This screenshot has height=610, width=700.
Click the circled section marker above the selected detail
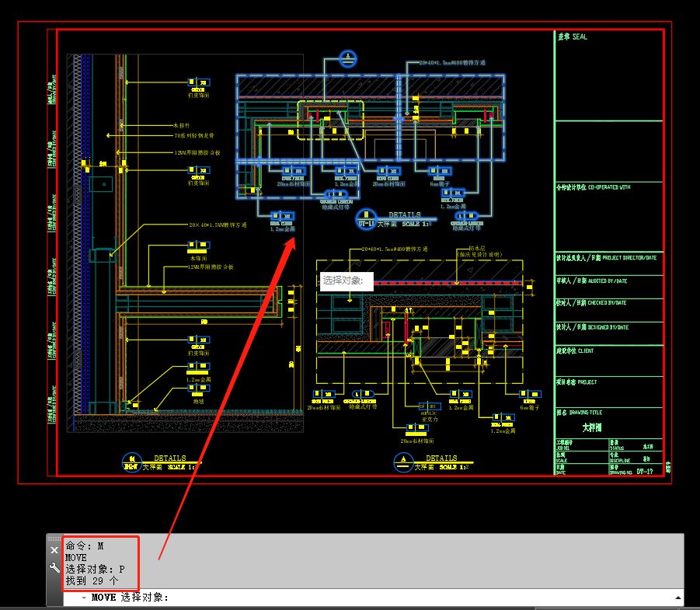point(350,58)
